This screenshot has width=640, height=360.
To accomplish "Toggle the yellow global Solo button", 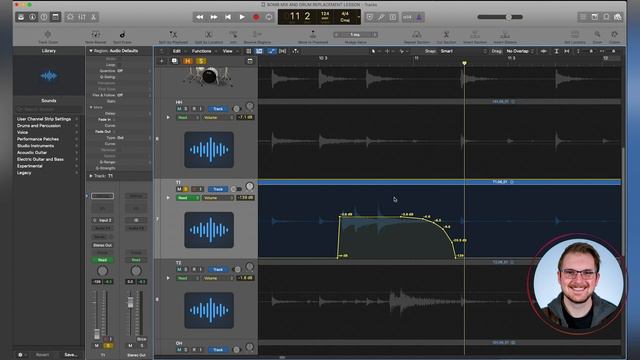I will 201,61.
